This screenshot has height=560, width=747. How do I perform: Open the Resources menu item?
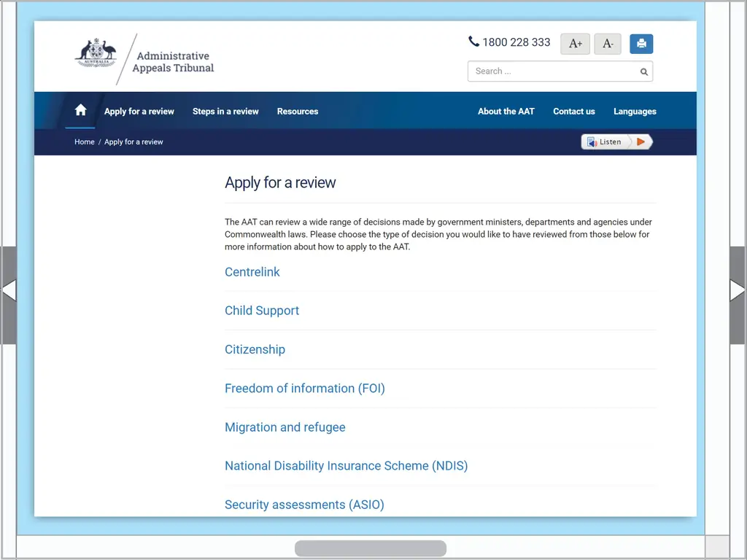[298, 112]
